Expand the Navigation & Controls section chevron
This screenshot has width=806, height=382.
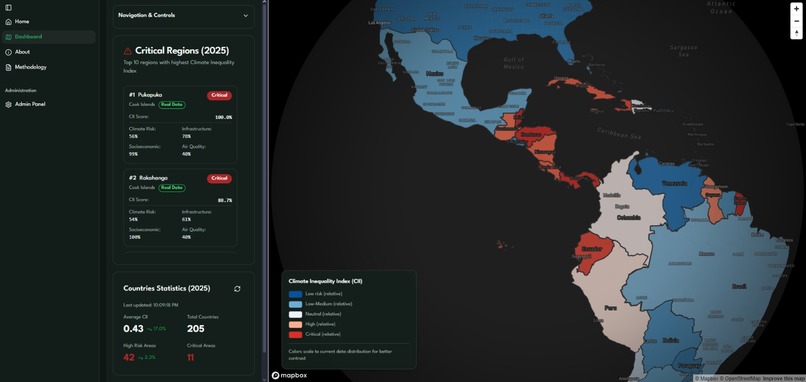coord(245,15)
